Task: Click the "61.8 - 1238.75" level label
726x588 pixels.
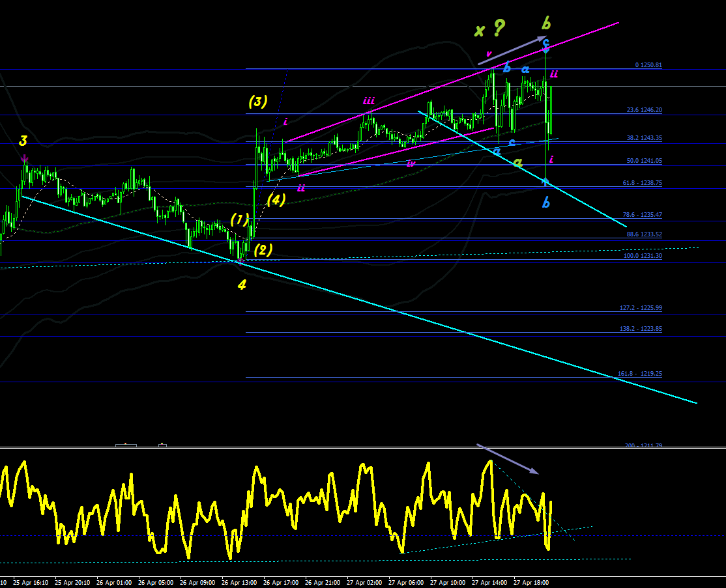Action: coord(642,183)
